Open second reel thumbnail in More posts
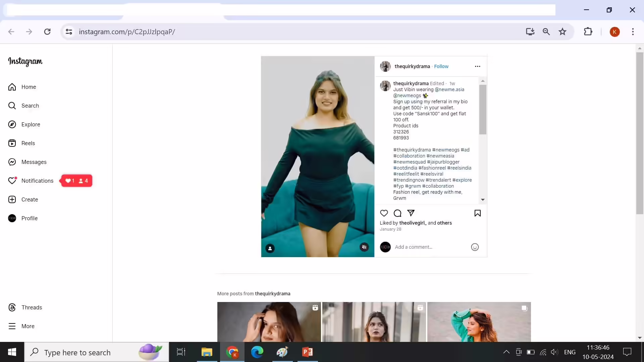Screen dimensions: 644x362 374,322
